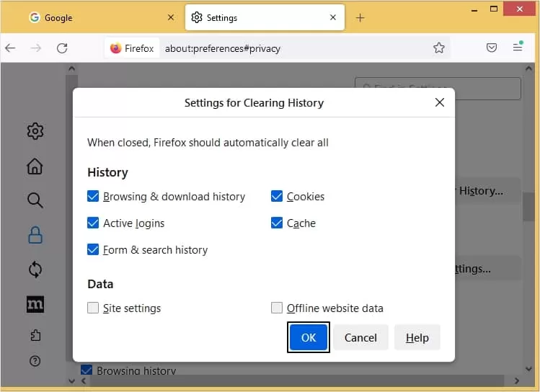This screenshot has height=392, width=540.
Task: Enable Site settings checkbox
Action: pos(93,308)
